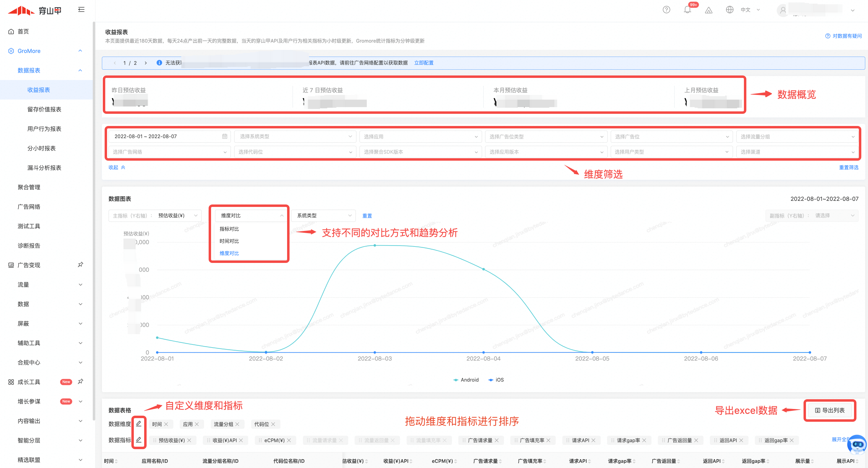The height and width of the screenshot is (468, 868).
Task: Open the 选择用户类型 dropdown
Action: (x=671, y=152)
